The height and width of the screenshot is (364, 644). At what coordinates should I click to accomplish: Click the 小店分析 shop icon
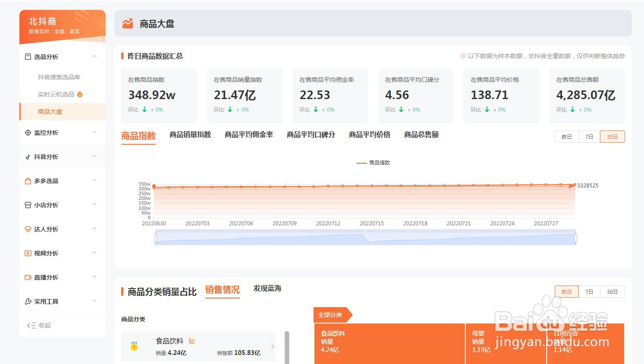click(x=28, y=205)
